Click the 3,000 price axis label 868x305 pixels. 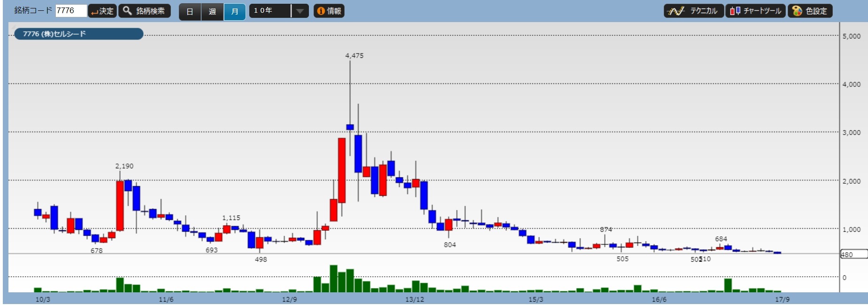(x=852, y=133)
